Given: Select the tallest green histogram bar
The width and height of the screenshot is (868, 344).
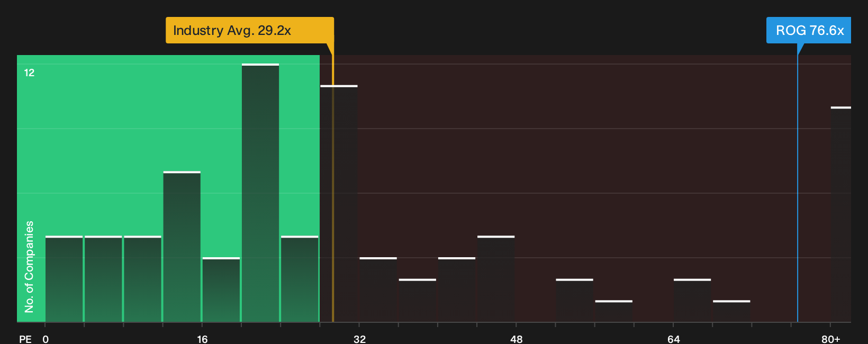Looking at the screenshot, I should point(260,193).
